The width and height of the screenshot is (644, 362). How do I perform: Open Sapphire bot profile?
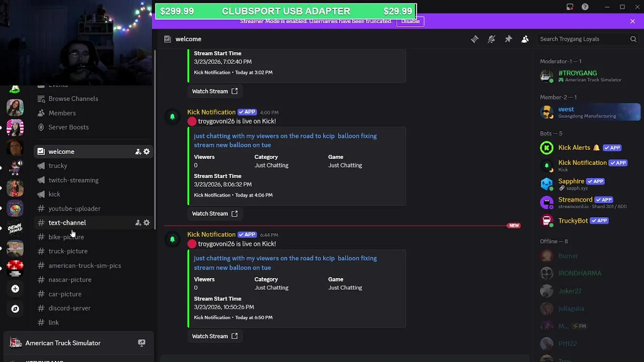click(588, 184)
